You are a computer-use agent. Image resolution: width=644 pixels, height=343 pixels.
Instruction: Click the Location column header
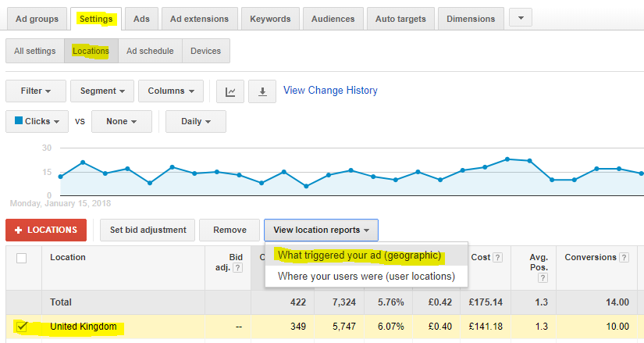pos(68,258)
